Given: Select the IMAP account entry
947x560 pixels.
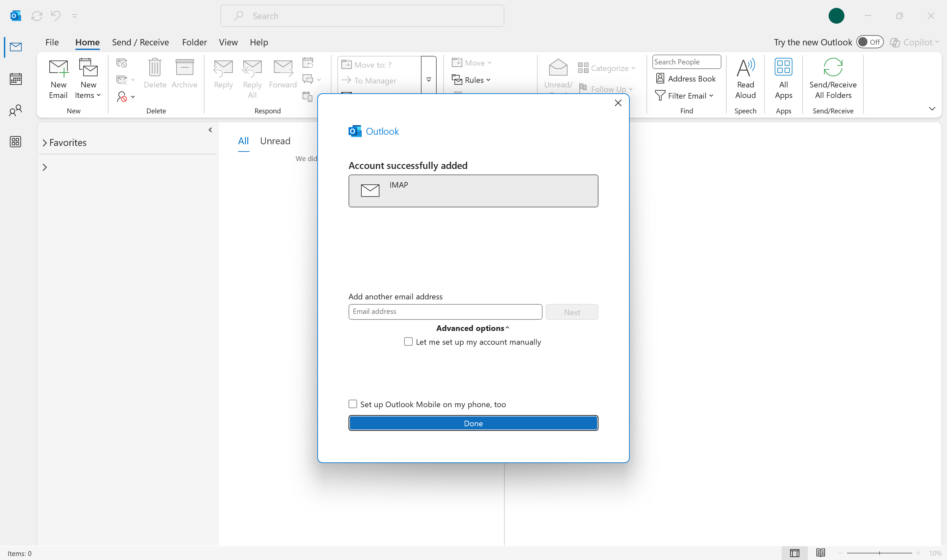Looking at the screenshot, I should coord(473,191).
